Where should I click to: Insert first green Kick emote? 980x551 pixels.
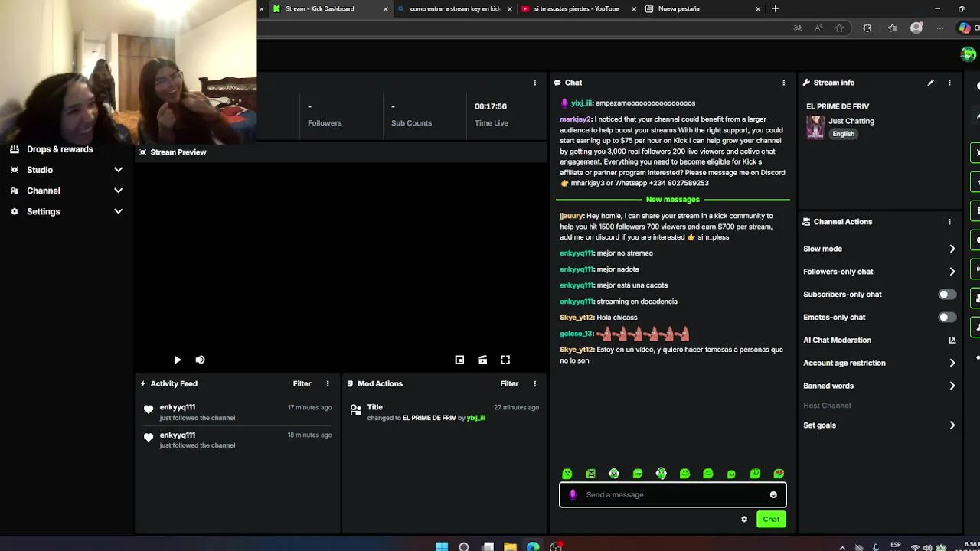click(567, 474)
